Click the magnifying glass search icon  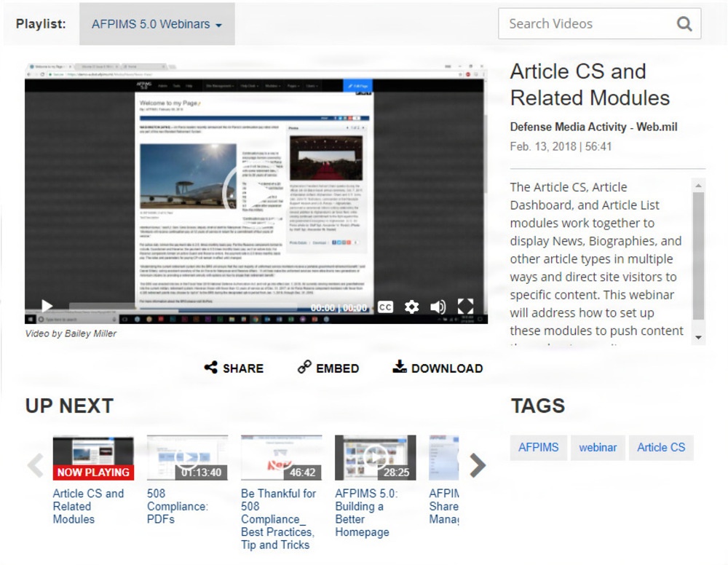click(684, 24)
